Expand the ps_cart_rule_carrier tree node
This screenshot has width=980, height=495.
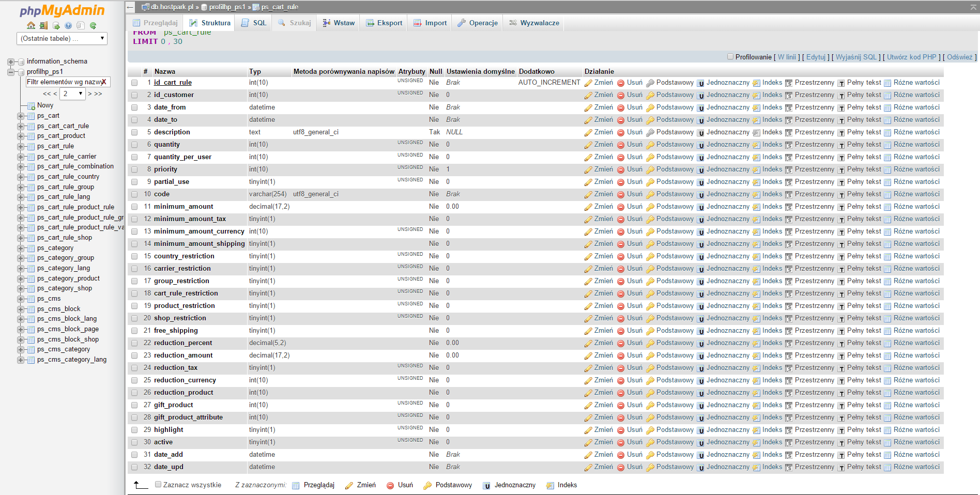click(21, 157)
